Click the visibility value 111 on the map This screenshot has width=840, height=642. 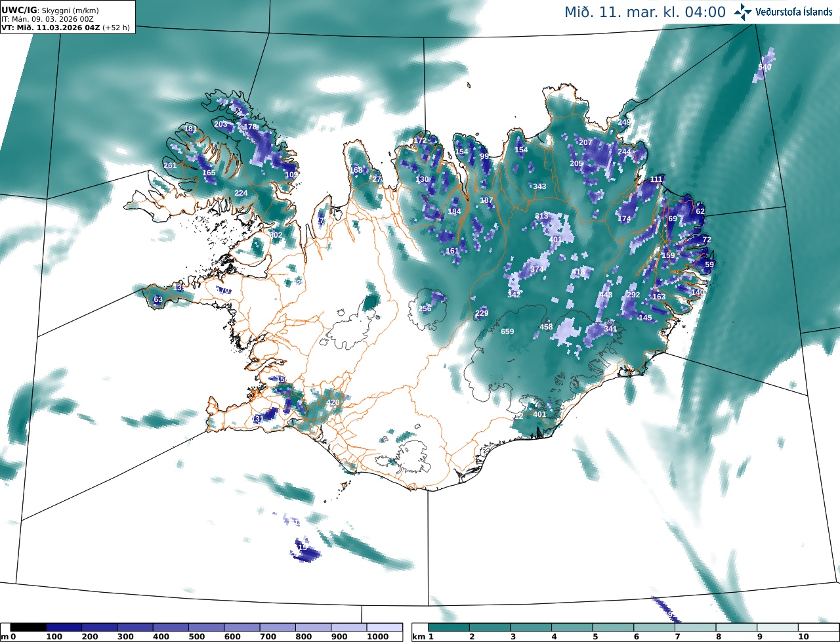(656, 179)
